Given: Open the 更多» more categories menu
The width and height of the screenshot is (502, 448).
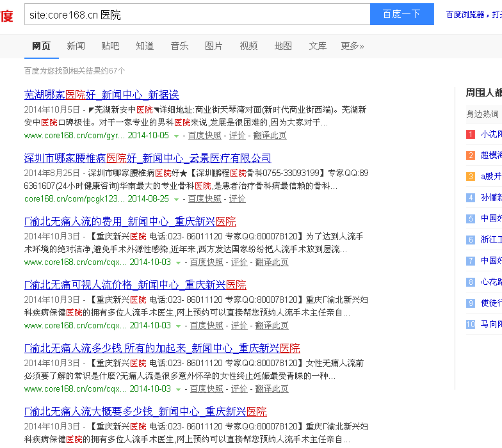Looking at the screenshot, I should point(352,46).
